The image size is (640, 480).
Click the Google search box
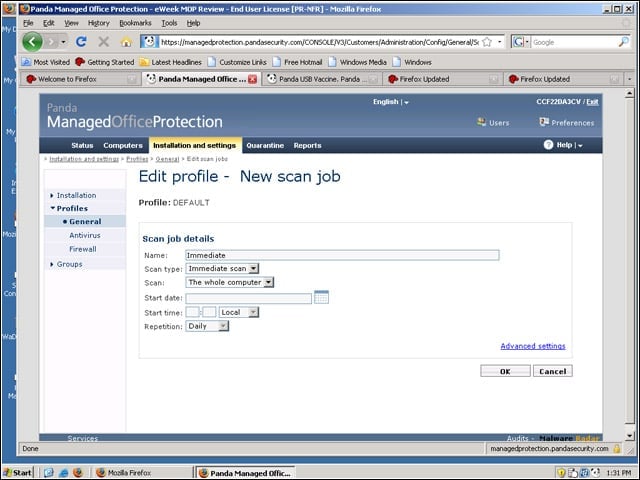pos(575,42)
